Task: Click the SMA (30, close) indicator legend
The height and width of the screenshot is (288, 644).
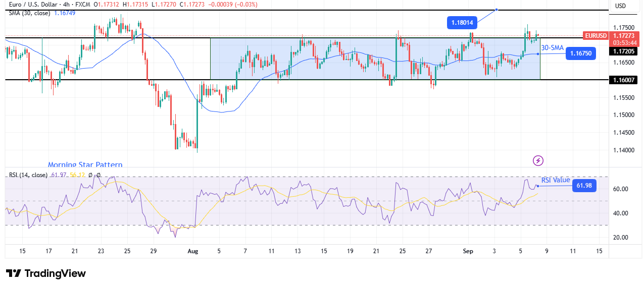Action: tap(28, 13)
